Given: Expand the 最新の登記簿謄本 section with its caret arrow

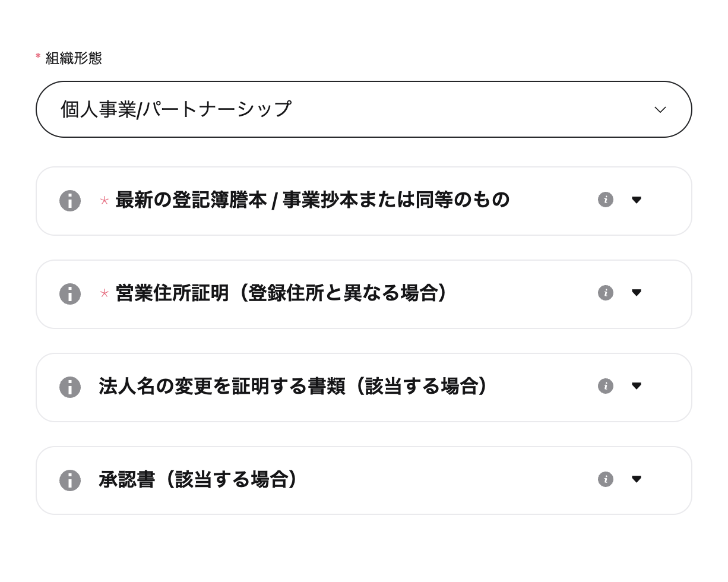Looking at the screenshot, I should [x=637, y=200].
